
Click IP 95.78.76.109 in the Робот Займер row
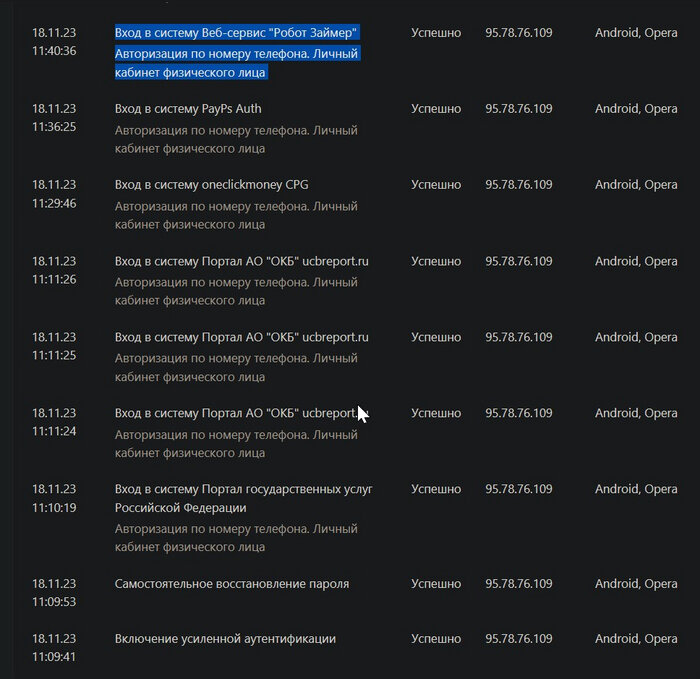click(x=519, y=33)
